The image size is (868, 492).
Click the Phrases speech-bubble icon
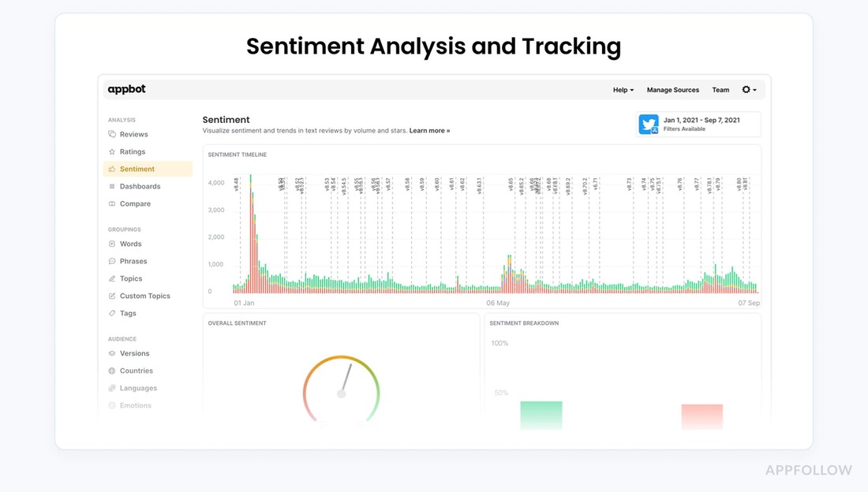[113, 261]
